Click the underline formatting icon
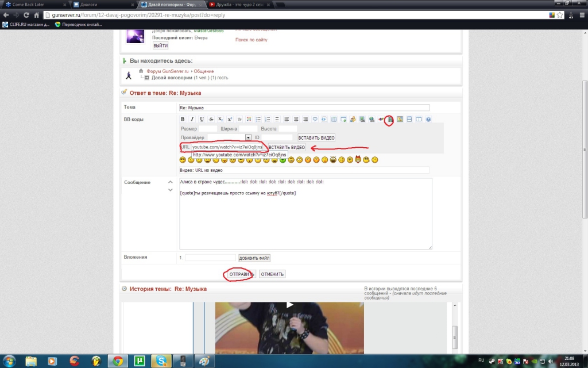 202,120
